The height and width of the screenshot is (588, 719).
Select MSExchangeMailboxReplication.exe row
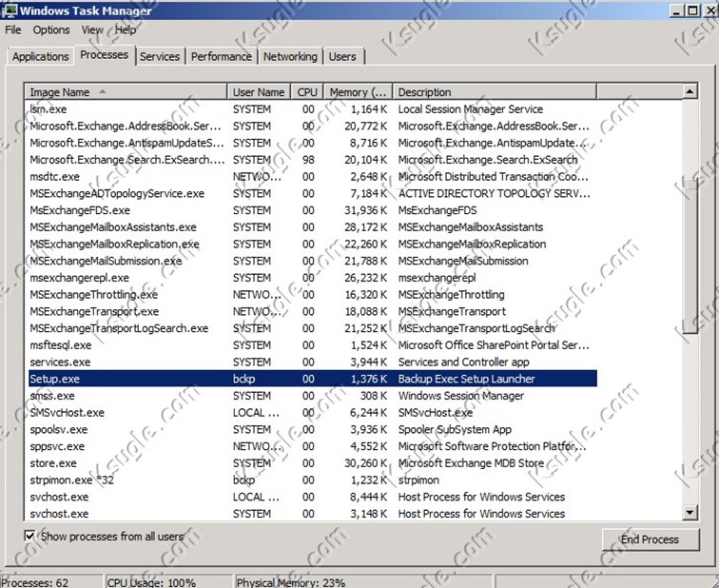[312, 244]
